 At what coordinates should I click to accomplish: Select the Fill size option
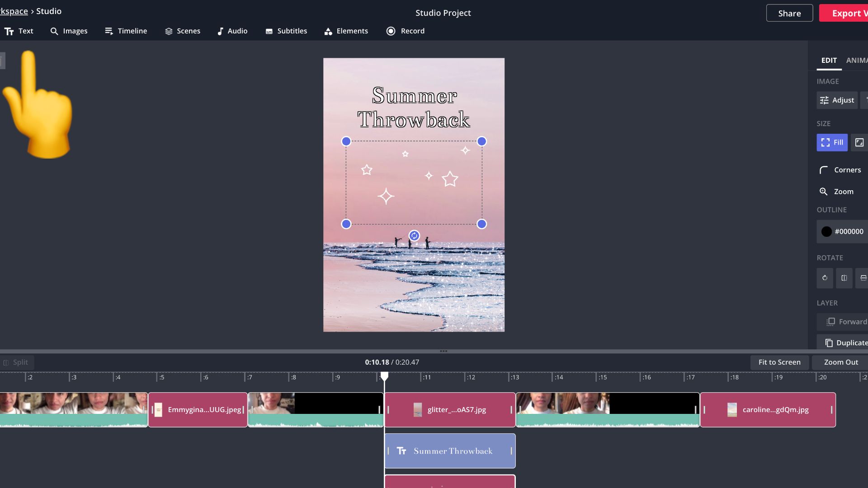tap(832, 142)
